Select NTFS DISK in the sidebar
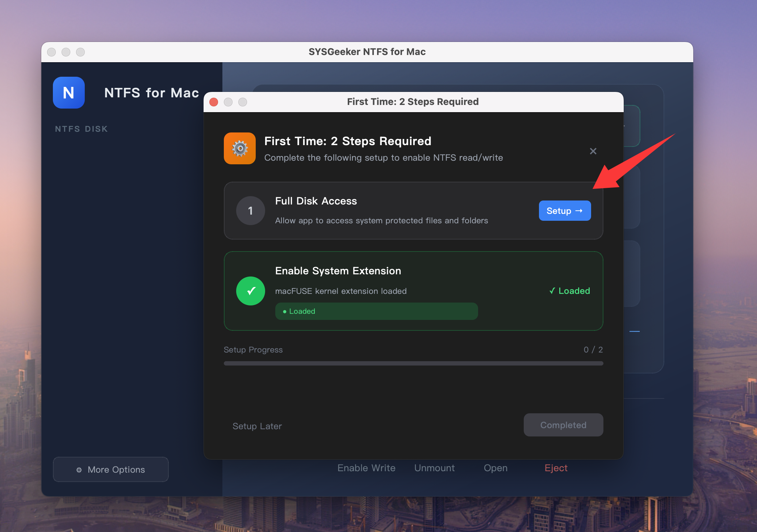757x532 pixels. pyautogui.click(x=81, y=128)
